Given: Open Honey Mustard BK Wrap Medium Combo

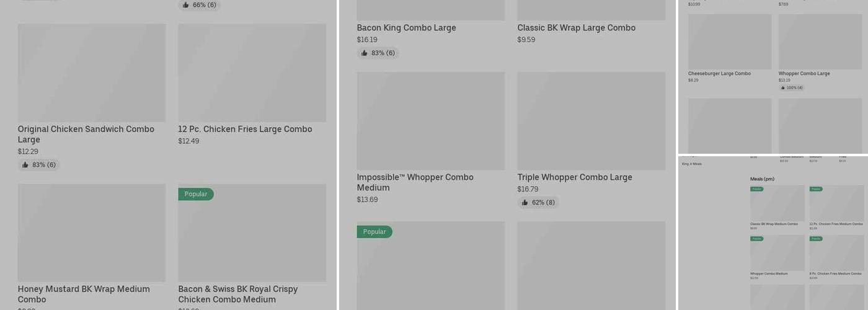Looking at the screenshot, I should point(84,294).
